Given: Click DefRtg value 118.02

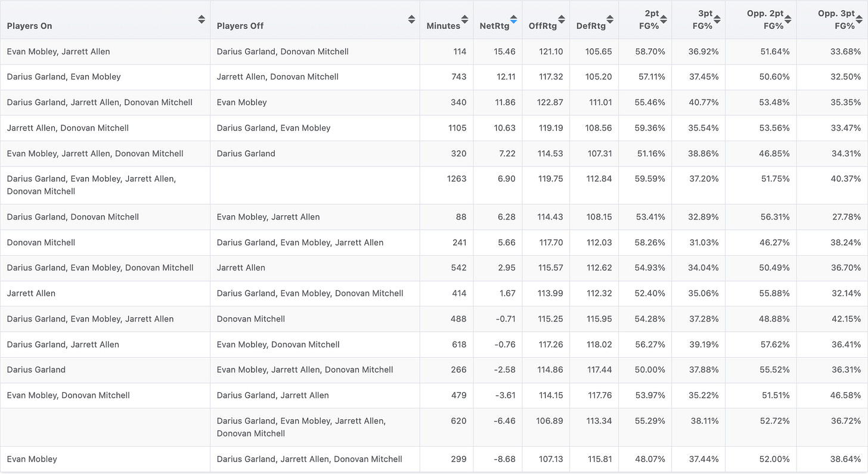Looking at the screenshot, I should coord(599,345).
